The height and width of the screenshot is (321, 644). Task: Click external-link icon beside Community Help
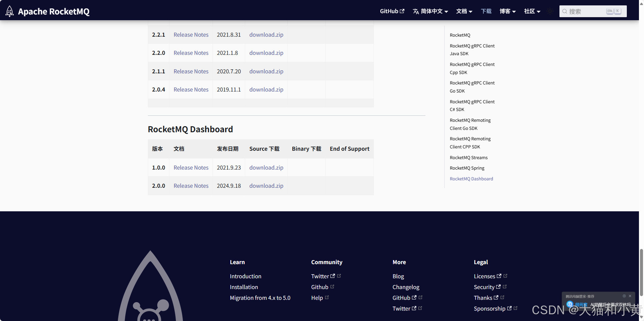327,297
